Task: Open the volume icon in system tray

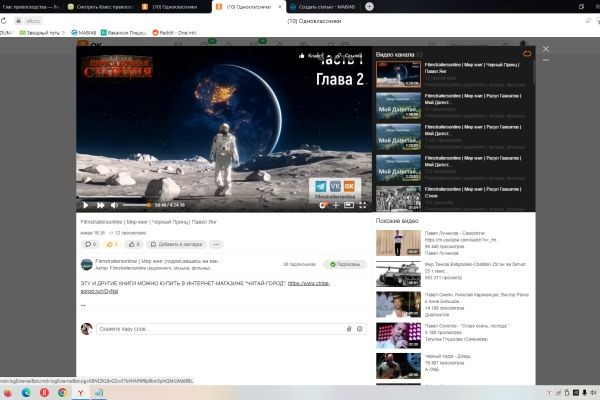Action: (593, 393)
